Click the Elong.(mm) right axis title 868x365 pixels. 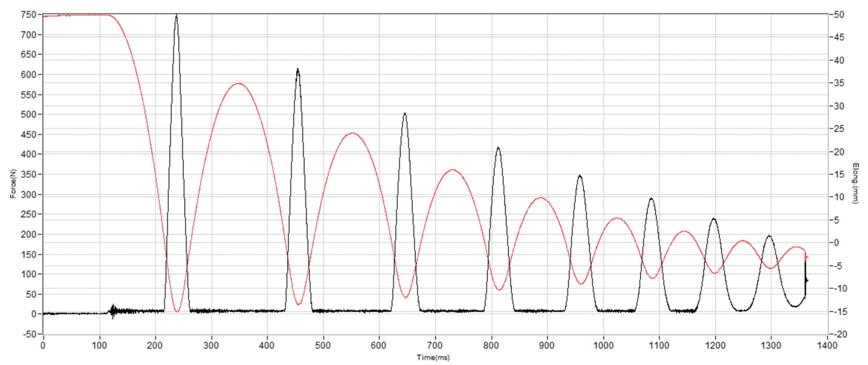[x=855, y=183]
